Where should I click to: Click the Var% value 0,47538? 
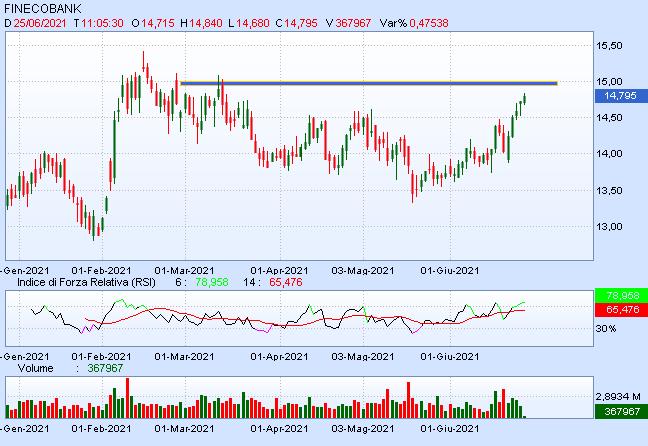[x=429, y=23]
